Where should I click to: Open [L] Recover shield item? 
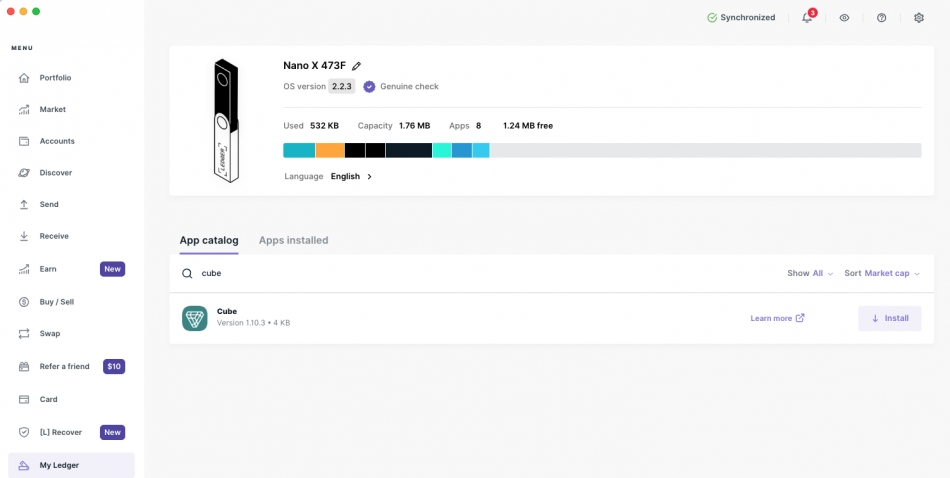pos(71,433)
